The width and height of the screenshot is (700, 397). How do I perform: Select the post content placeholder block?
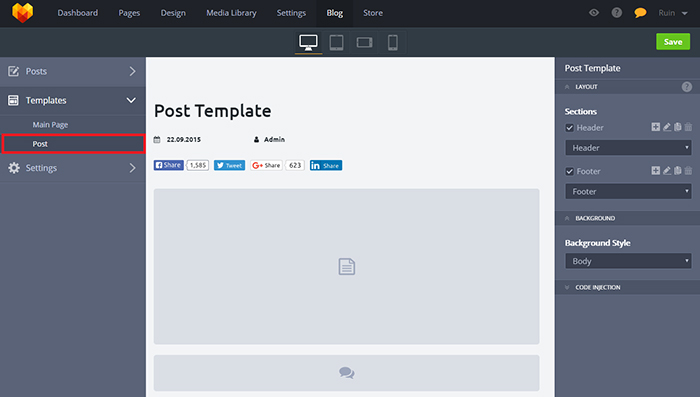tap(346, 267)
